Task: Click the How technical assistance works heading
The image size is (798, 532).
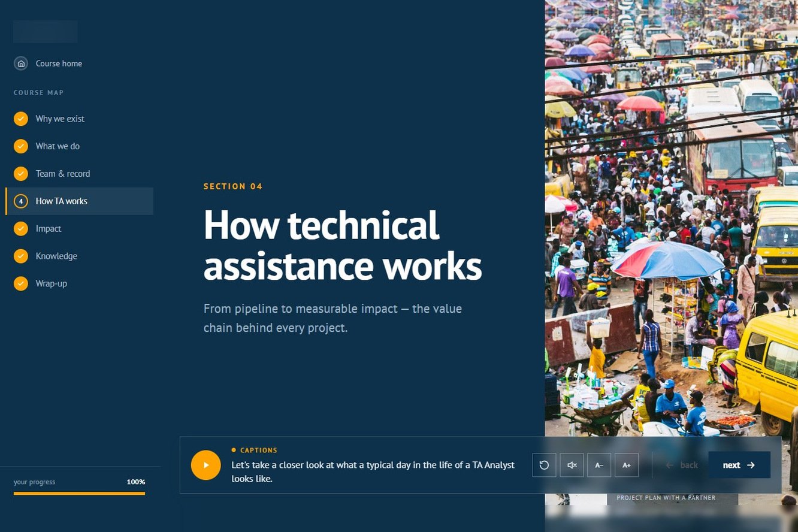Action: pos(343,246)
